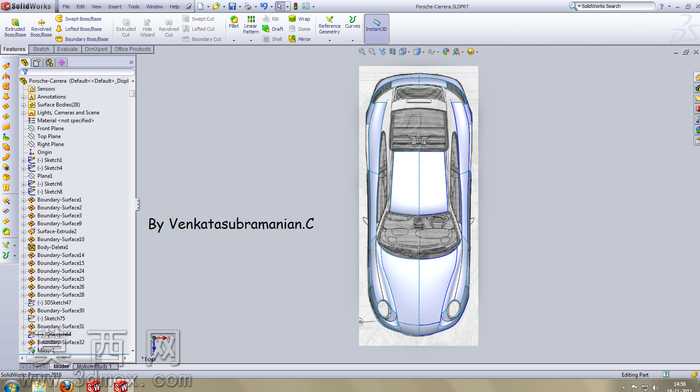Click the Windows Start button
Viewport: 700px width, 392px height.
click(x=11, y=386)
